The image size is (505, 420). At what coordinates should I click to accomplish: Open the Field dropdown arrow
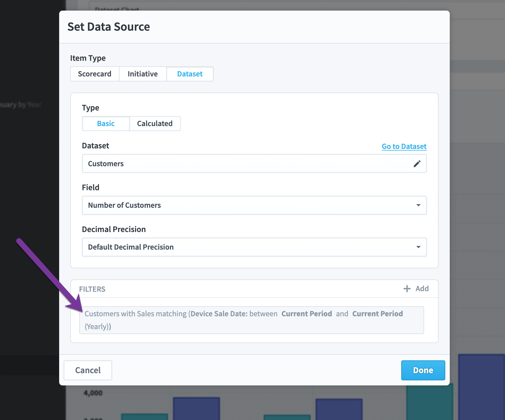click(418, 205)
